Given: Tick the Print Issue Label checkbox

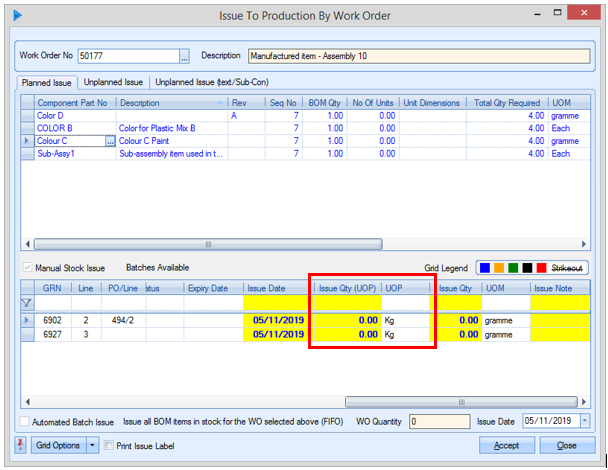Looking at the screenshot, I should click(109, 446).
